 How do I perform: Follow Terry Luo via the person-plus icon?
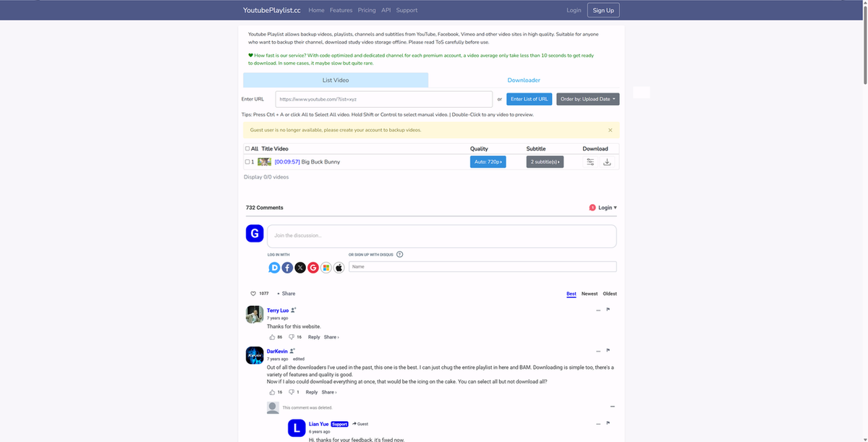[x=293, y=310]
